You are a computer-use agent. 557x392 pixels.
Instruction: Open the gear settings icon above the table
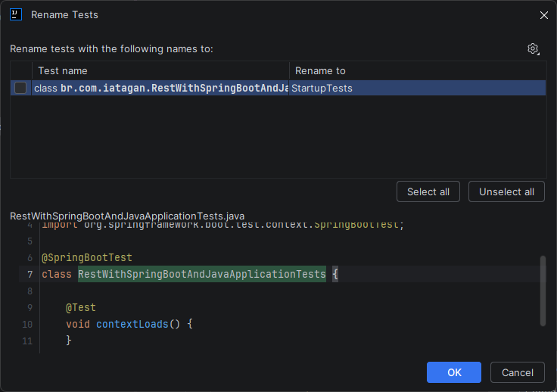click(x=533, y=48)
